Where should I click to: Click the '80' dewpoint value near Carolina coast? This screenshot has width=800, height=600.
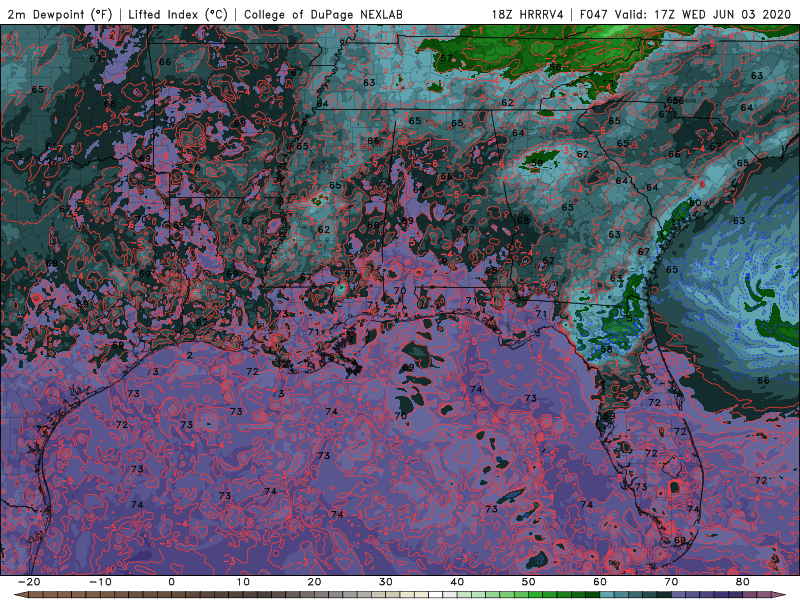[x=695, y=203]
